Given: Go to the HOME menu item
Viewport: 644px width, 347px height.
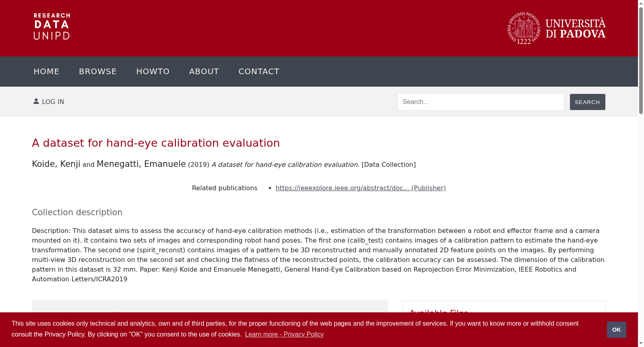Looking at the screenshot, I should (x=46, y=71).
